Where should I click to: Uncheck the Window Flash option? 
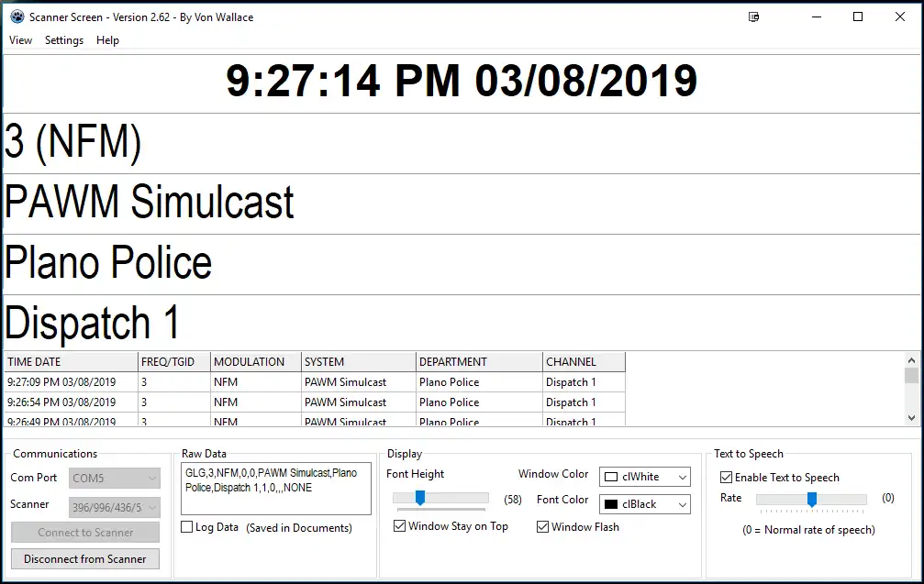[542, 526]
